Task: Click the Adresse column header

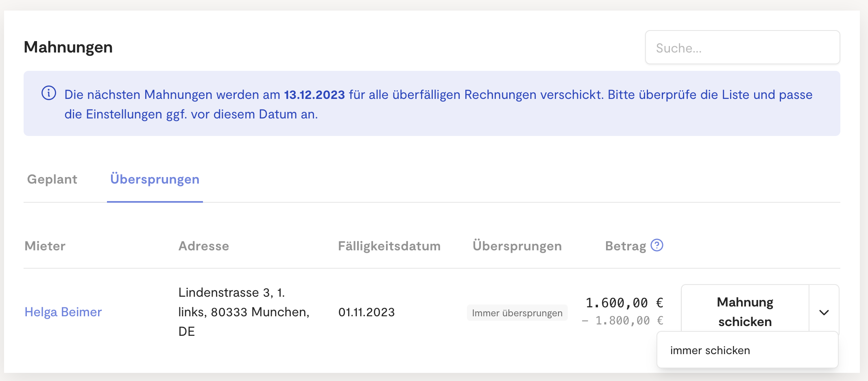Action: 204,246
